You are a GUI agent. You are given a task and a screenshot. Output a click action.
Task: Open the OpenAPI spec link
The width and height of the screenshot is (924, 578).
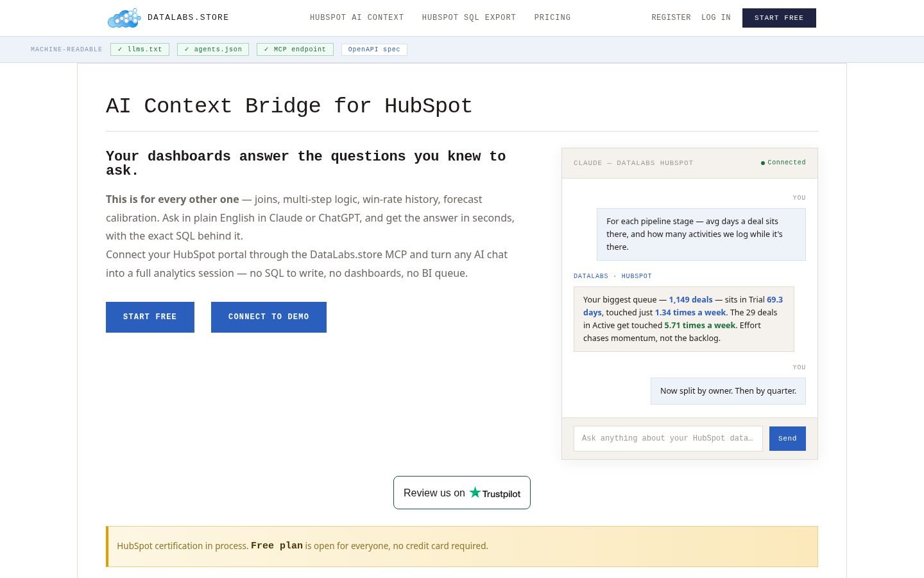click(x=374, y=49)
